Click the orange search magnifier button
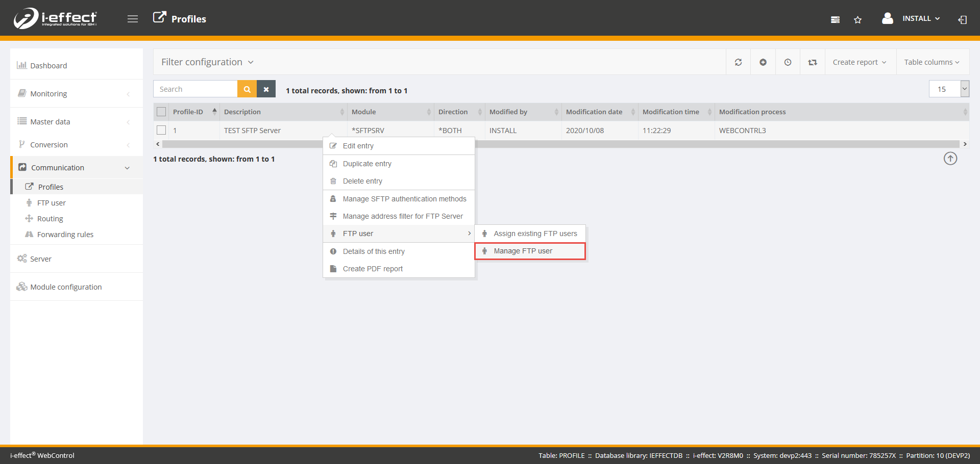The width and height of the screenshot is (980, 464). click(247, 89)
